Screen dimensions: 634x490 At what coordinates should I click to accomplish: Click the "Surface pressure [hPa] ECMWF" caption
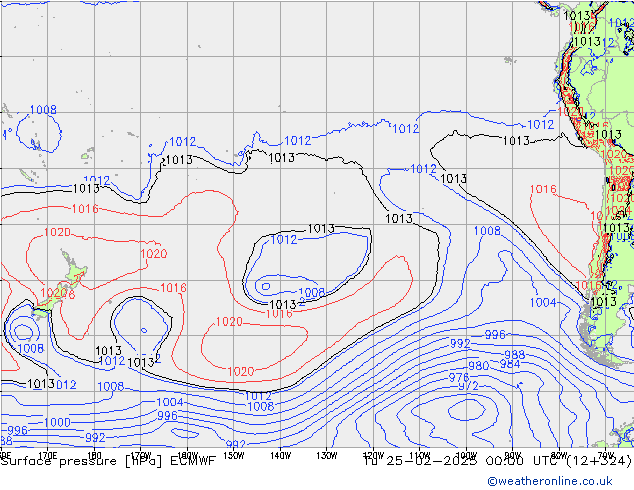pyautogui.click(x=108, y=461)
